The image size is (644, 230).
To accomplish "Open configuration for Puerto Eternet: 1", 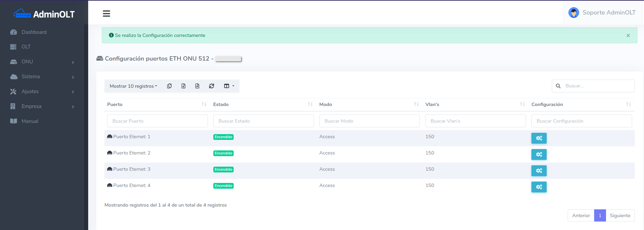I will click(x=539, y=138).
